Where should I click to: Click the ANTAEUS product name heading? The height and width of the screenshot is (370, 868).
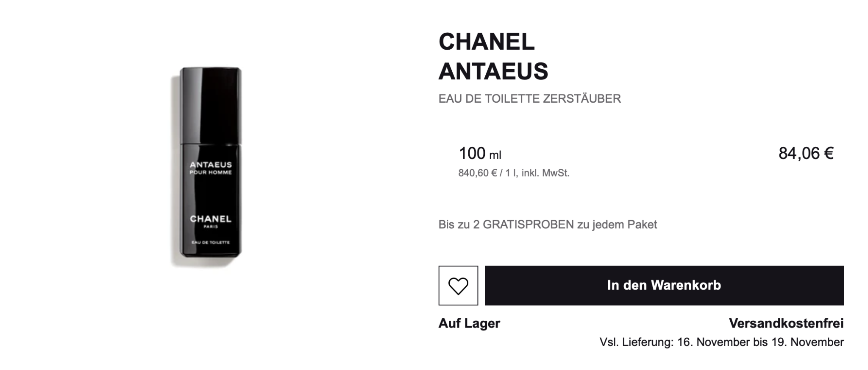coord(493,71)
